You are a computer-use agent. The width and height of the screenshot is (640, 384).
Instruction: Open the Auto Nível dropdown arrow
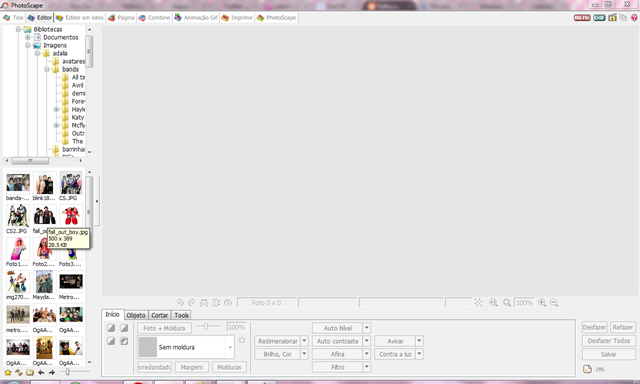[x=367, y=328]
